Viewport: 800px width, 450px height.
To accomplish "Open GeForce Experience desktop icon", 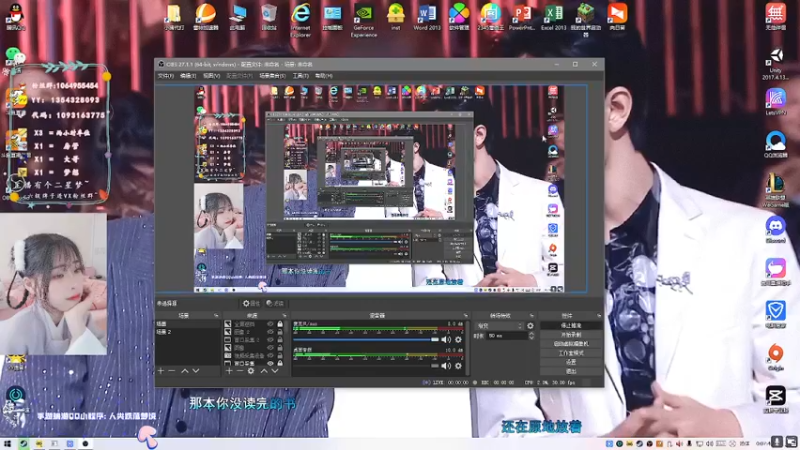I will [364, 20].
